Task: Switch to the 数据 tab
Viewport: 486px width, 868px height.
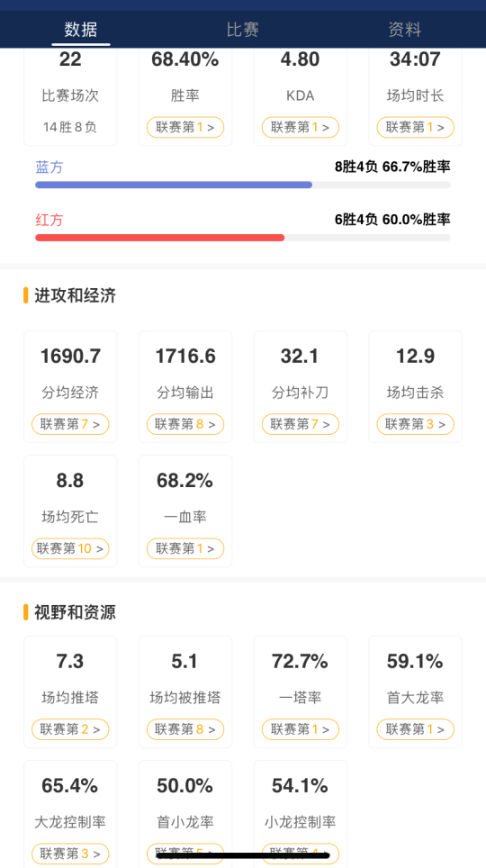Action: (x=81, y=30)
